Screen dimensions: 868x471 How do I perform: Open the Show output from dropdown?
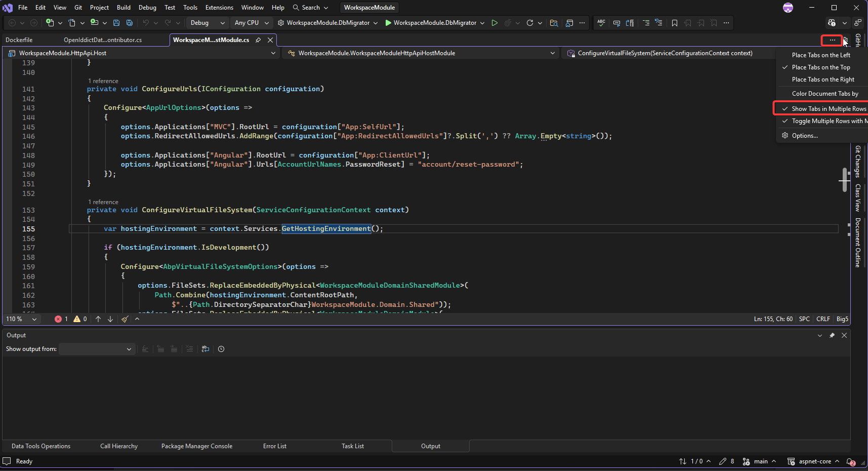pyautogui.click(x=97, y=349)
